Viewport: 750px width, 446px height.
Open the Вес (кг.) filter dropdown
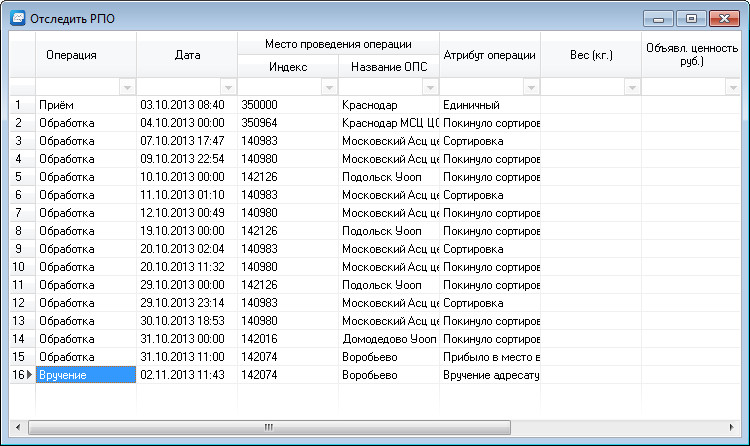click(632, 87)
